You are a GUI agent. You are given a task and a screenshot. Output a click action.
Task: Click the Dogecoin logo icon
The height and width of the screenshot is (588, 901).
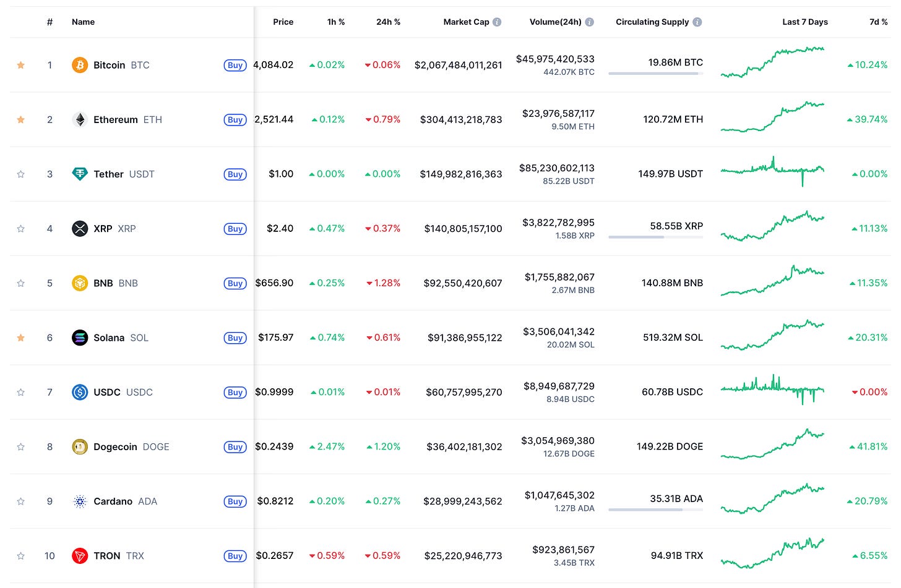click(x=80, y=446)
